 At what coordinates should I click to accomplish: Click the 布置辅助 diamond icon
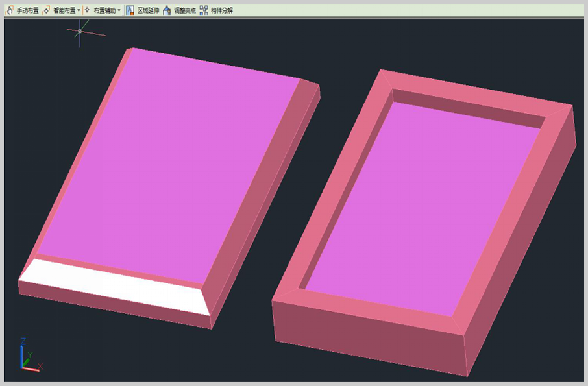(x=87, y=10)
